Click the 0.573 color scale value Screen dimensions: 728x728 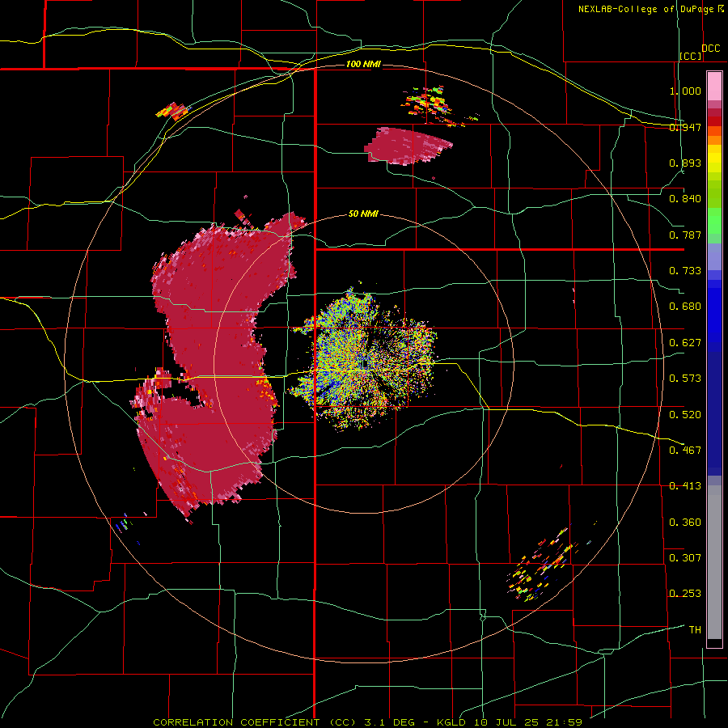point(685,379)
